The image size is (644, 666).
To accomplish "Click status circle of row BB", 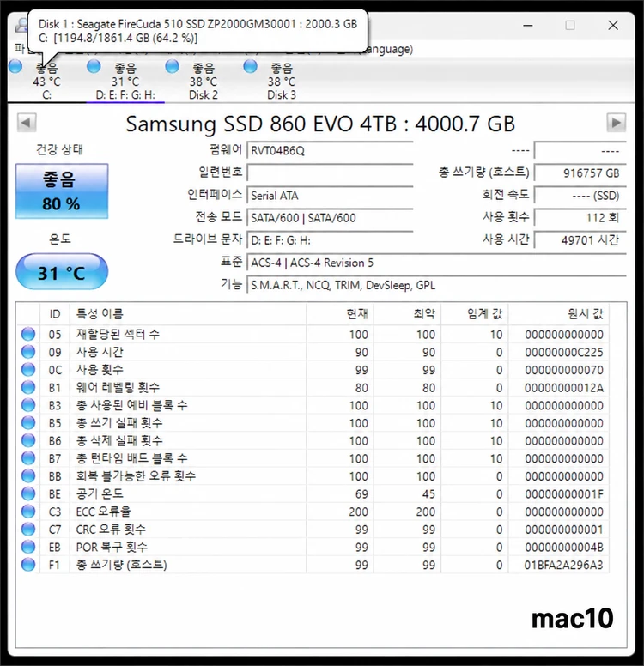I will pyautogui.click(x=28, y=475).
